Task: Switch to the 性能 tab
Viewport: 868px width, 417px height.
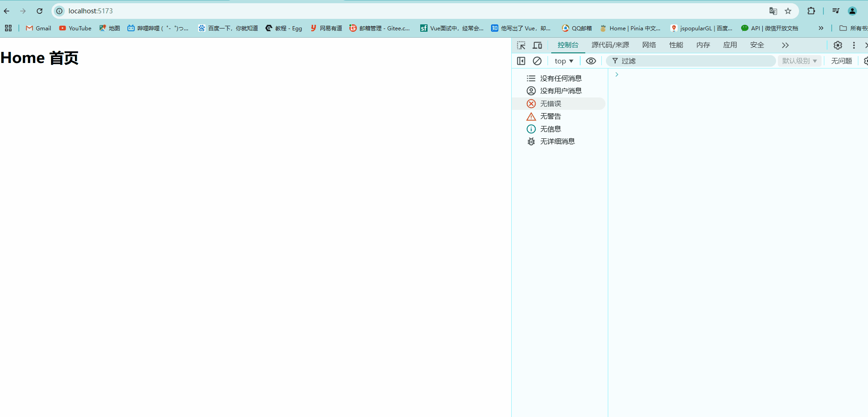Action: [x=676, y=45]
